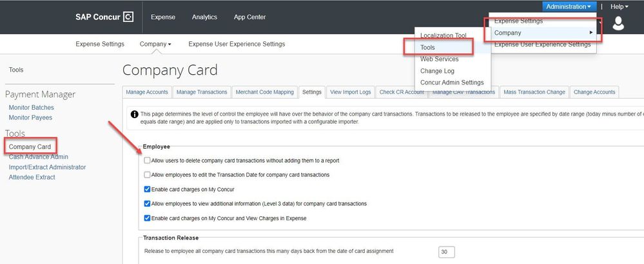The image size is (644, 264).
Task: Click Expense Settings in sub-navigation
Action: [x=100, y=44]
